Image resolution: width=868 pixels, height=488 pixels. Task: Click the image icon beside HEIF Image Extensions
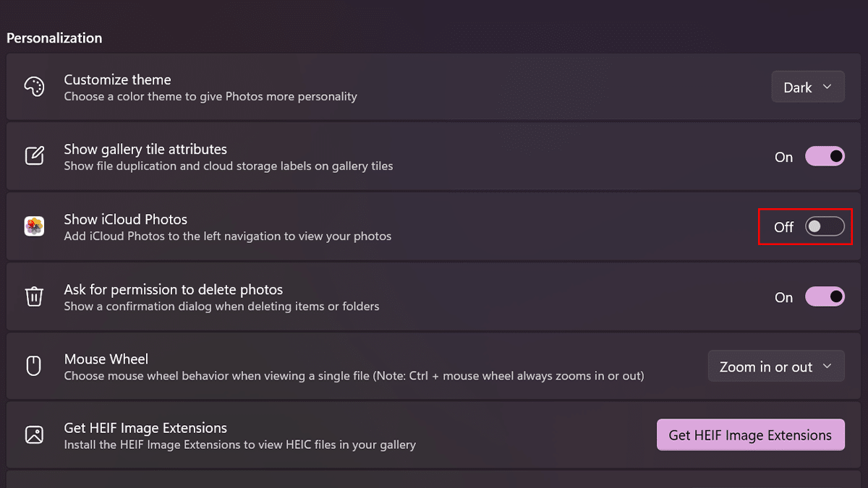[x=34, y=435]
